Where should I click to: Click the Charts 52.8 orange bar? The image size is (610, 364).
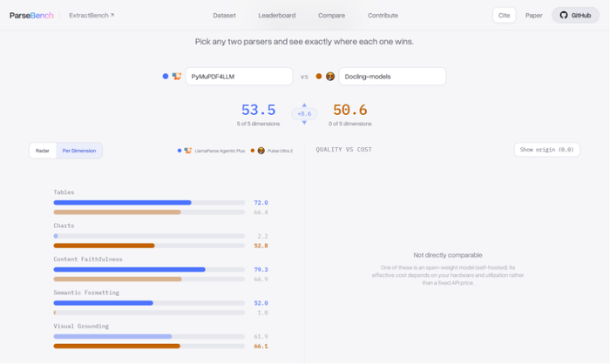pyautogui.click(x=104, y=246)
